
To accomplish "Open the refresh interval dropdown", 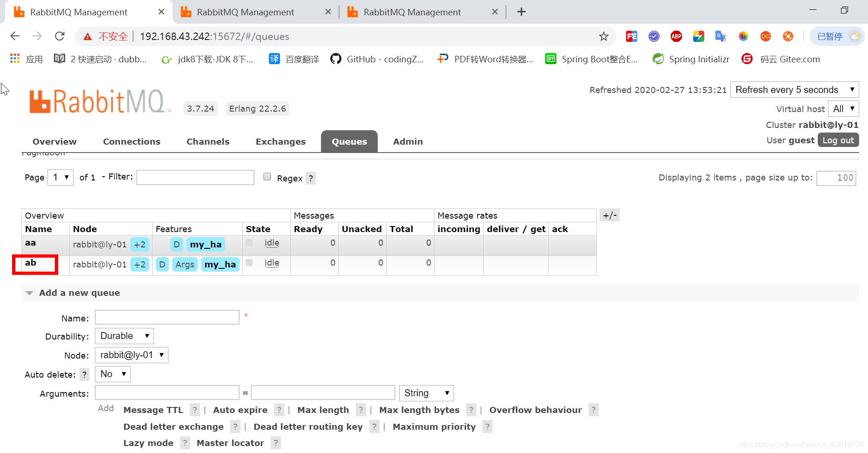I will pos(795,90).
